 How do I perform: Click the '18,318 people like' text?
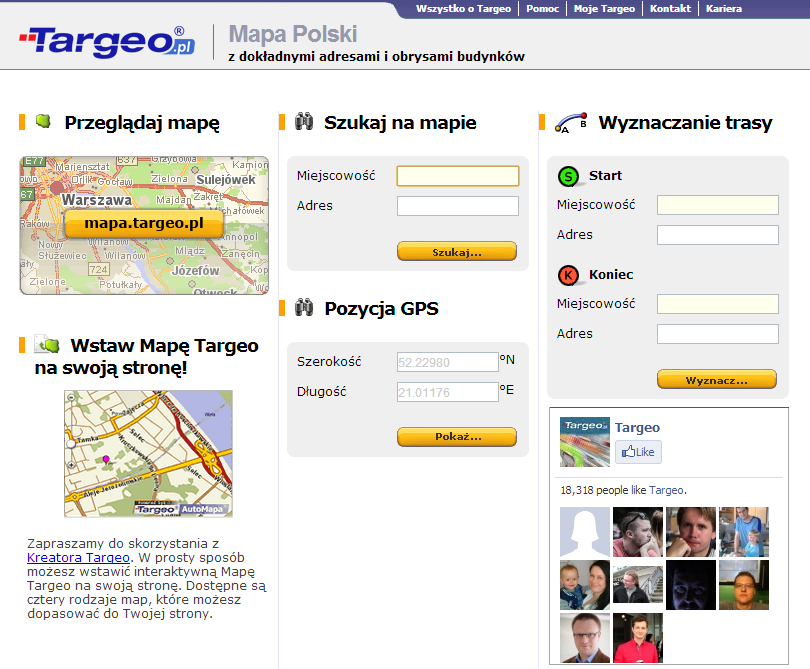(x=603, y=490)
